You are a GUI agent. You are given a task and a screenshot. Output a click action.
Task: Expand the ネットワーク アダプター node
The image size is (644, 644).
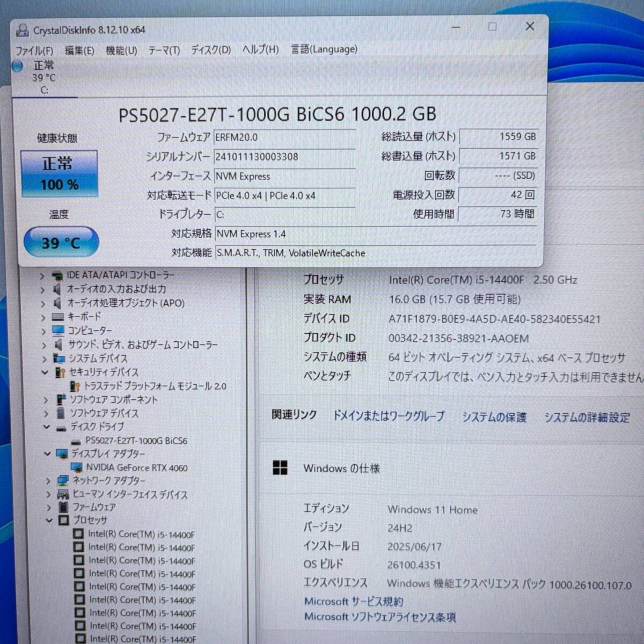(x=48, y=481)
